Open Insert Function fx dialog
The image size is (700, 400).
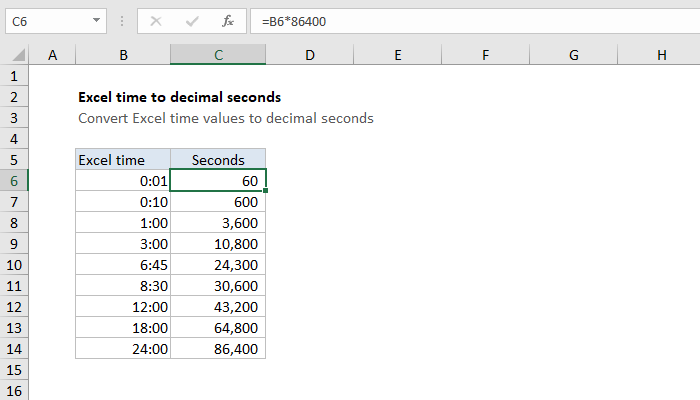click(x=228, y=20)
